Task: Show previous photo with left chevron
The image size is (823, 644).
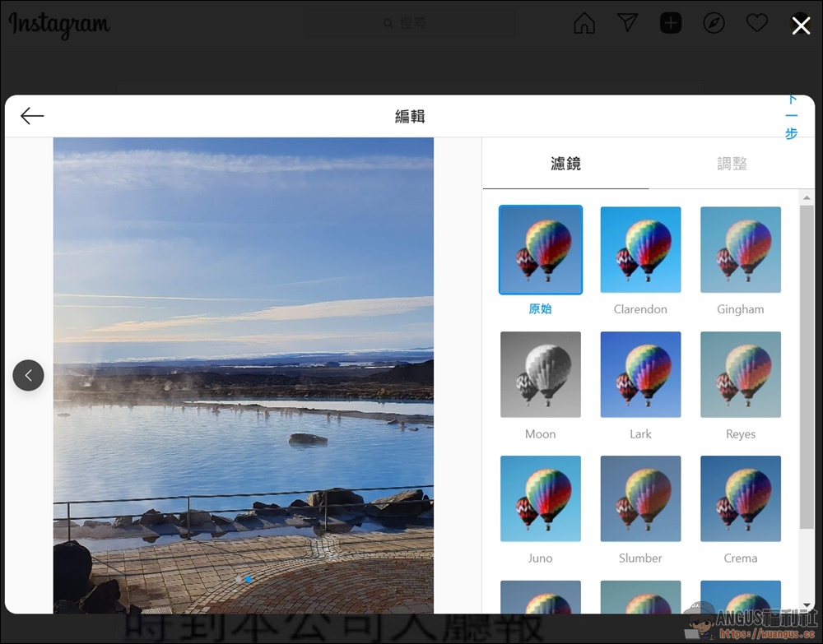Action: [28, 375]
